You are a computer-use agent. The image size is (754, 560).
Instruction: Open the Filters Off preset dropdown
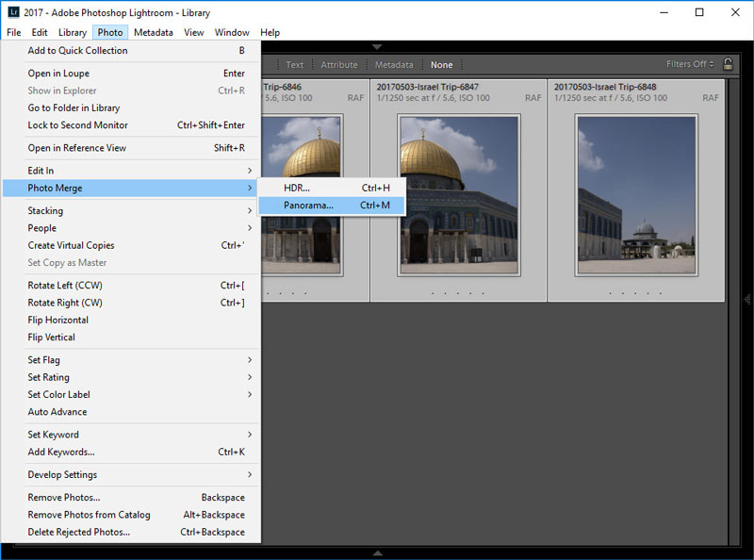point(692,64)
